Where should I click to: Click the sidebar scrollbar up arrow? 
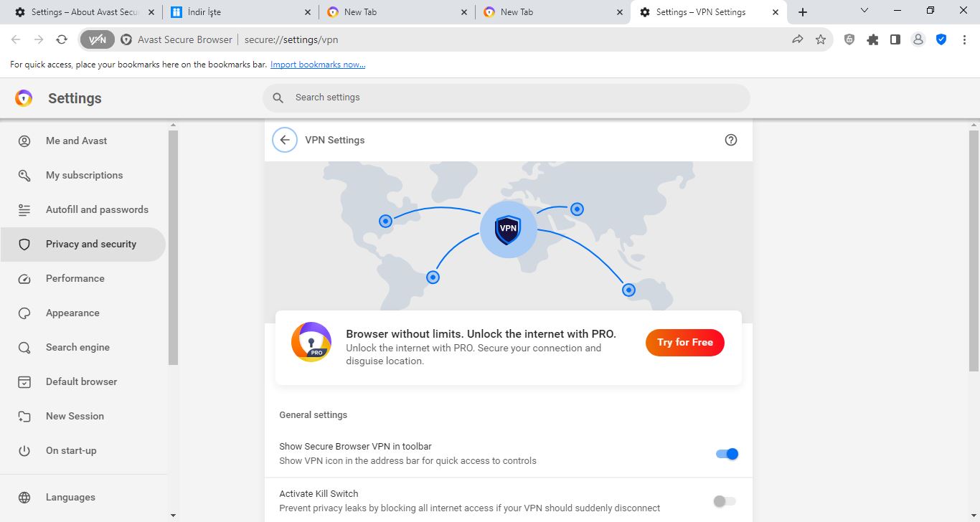tap(173, 125)
